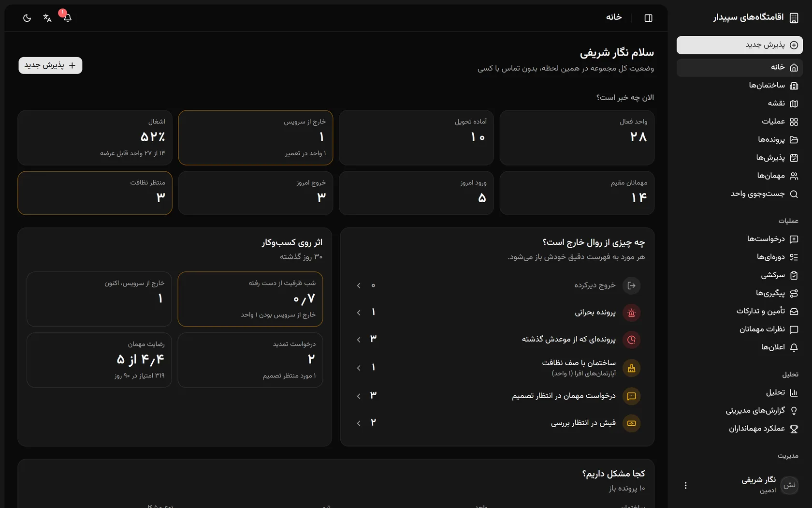
Task: Click the واحد فعال ۲۸ card
Action: (577, 138)
